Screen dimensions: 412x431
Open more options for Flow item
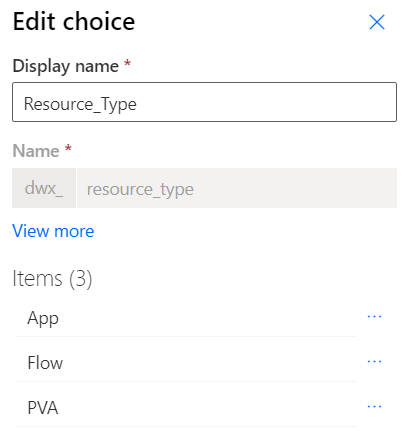click(374, 361)
